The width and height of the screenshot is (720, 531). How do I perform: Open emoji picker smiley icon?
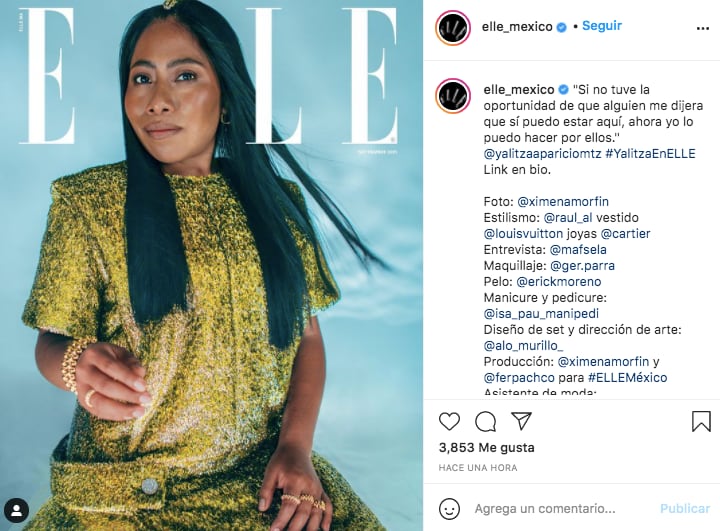[449, 508]
